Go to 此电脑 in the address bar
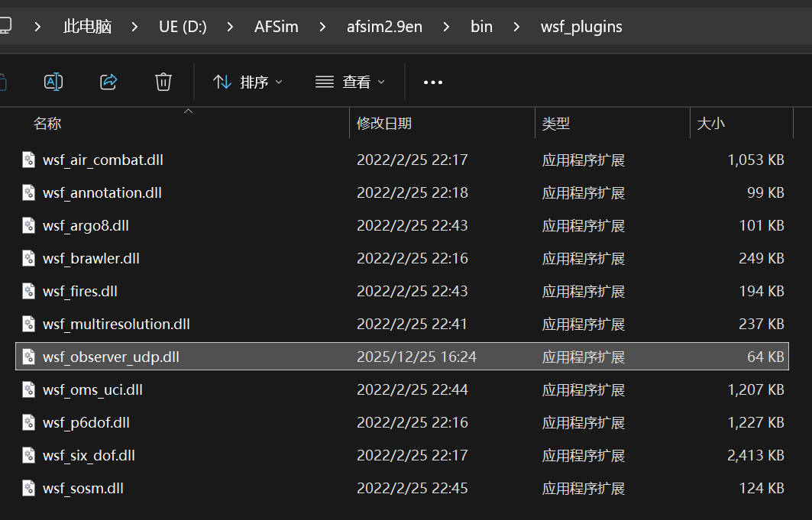 tap(87, 27)
